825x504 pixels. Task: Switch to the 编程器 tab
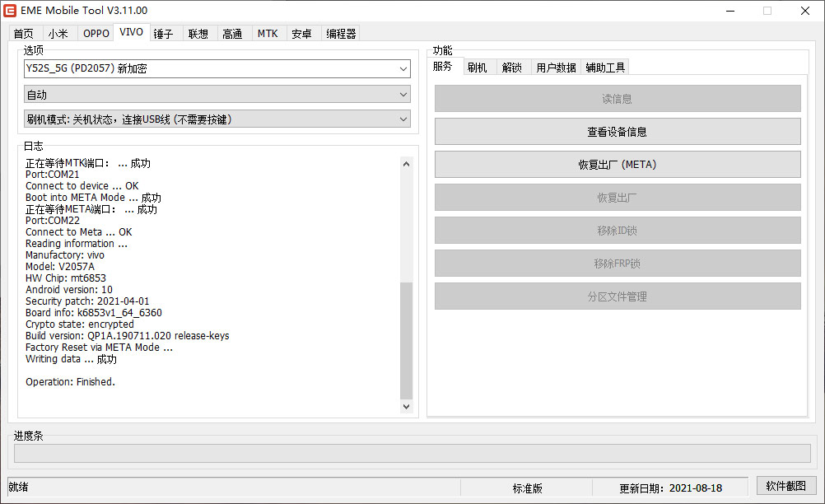coord(341,34)
